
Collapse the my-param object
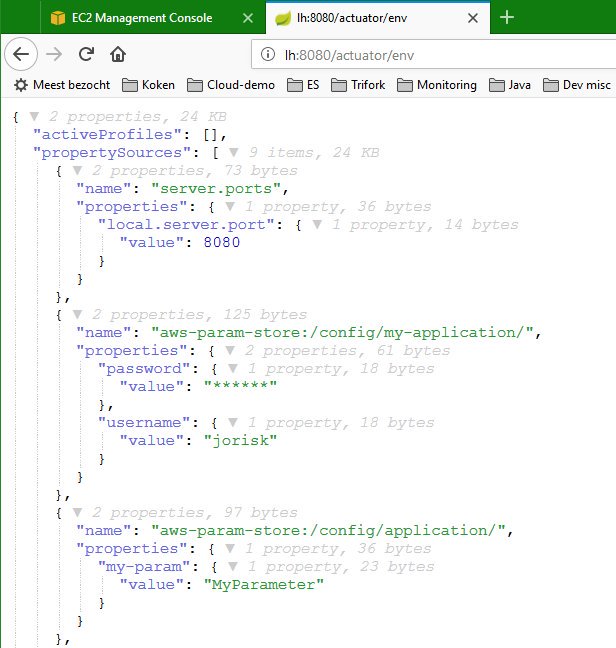pos(233,567)
